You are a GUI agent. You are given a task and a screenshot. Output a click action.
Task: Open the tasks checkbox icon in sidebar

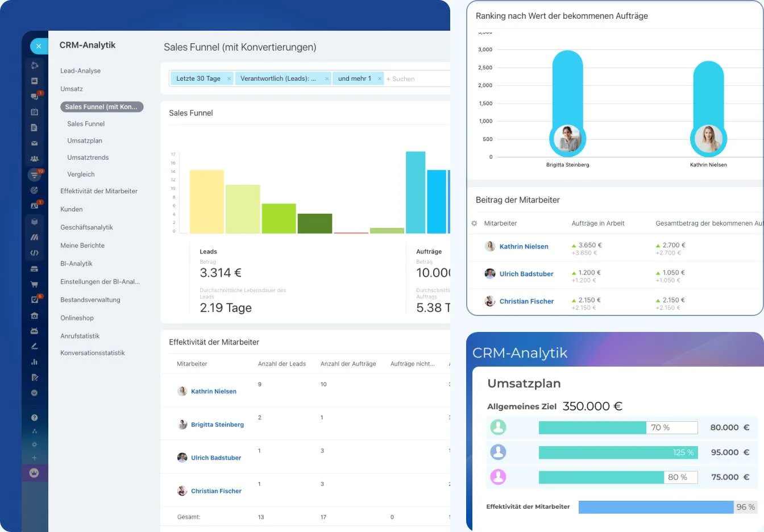point(34,300)
